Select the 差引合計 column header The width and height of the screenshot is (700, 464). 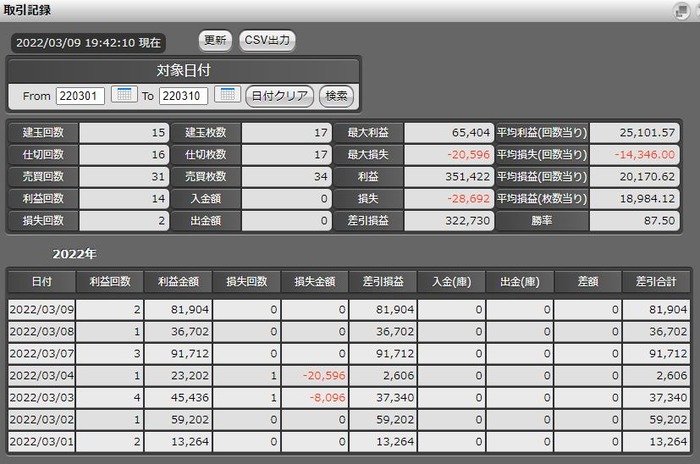[656, 281]
